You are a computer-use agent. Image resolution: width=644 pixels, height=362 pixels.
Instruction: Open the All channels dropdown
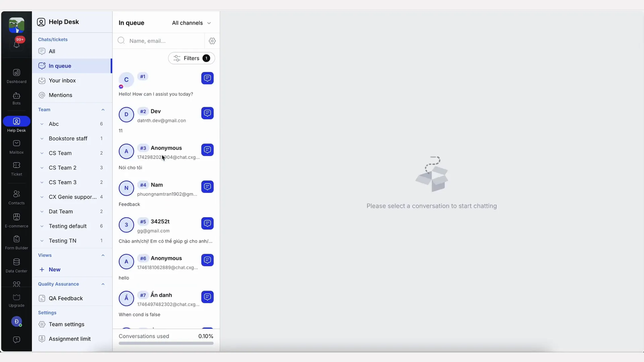pyautogui.click(x=192, y=23)
